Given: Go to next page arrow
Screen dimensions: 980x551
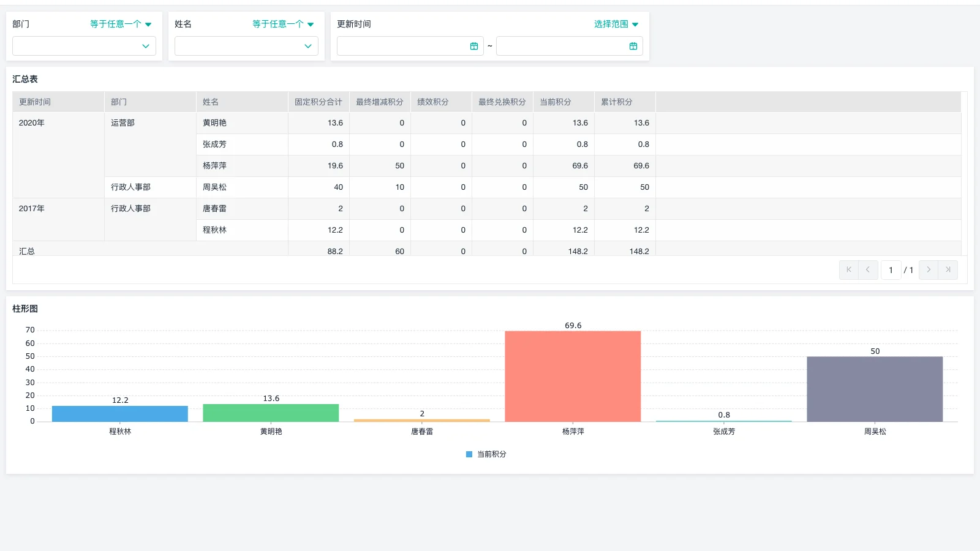Looking at the screenshot, I should tap(928, 270).
